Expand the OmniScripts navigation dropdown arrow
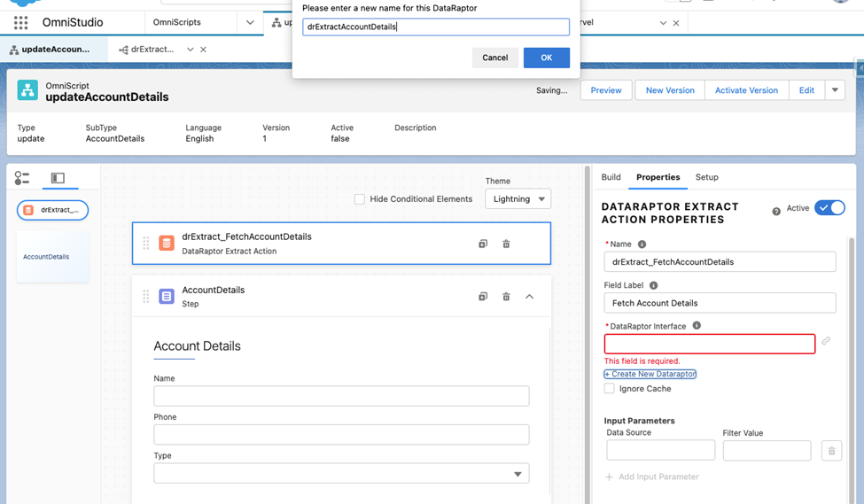 click(250, 22)
